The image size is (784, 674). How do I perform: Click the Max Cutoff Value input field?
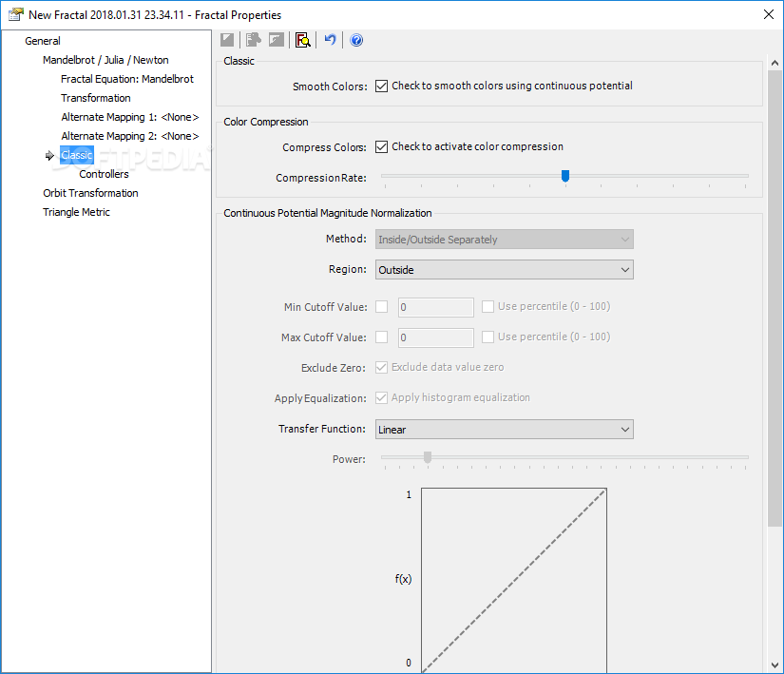436,338
